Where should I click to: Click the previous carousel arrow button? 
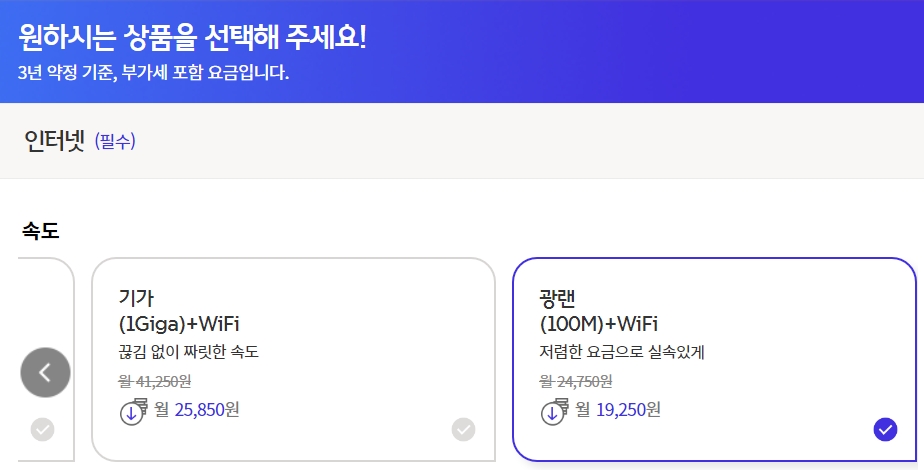click(45, 372)
